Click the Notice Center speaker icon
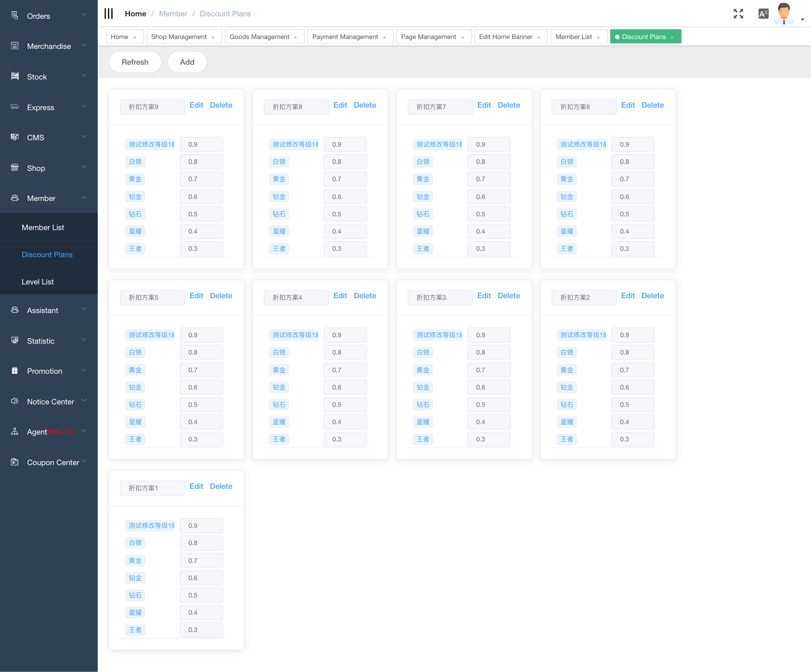The image size is (811, 672). coord(15,401)
